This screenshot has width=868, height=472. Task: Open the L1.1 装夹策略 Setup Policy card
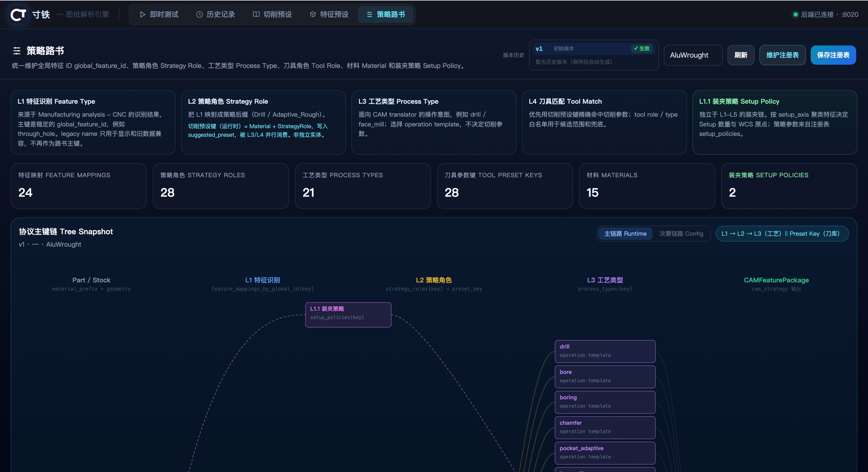tap(775, 122)
